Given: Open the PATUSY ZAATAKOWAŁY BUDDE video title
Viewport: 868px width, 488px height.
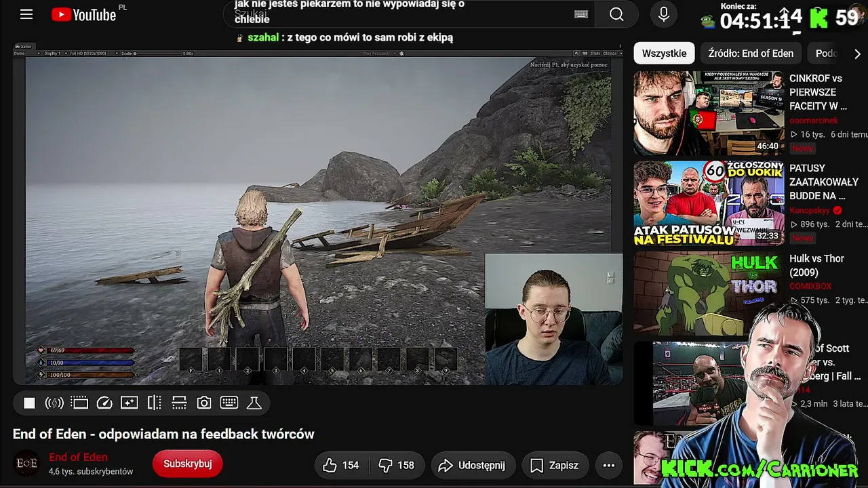Looking at the screenshot, I should [824, 182].
